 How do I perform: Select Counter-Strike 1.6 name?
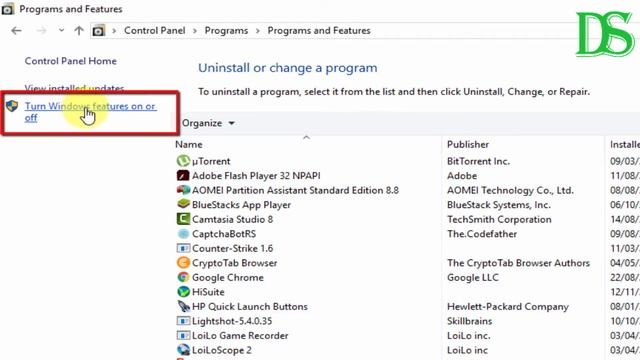tap(232, 248)
